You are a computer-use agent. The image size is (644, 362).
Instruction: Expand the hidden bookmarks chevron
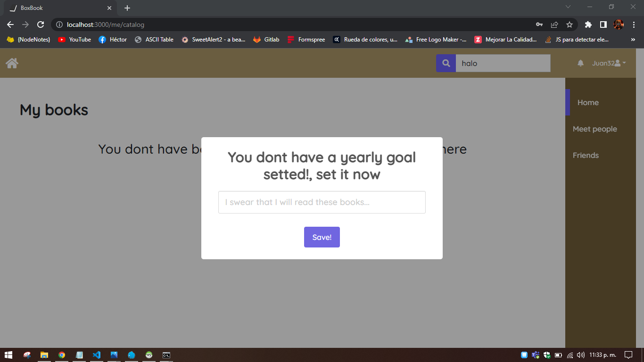point(633,40)
